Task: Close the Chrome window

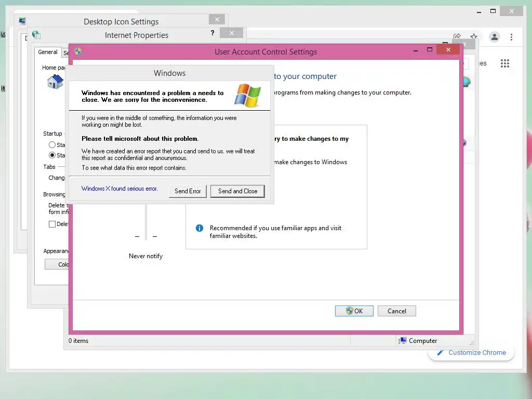Action: coord(512,11)
